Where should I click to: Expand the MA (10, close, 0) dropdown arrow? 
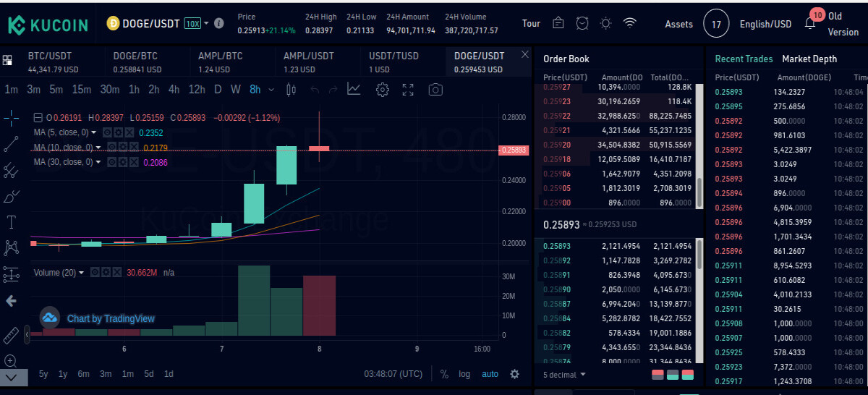point(100,148)
